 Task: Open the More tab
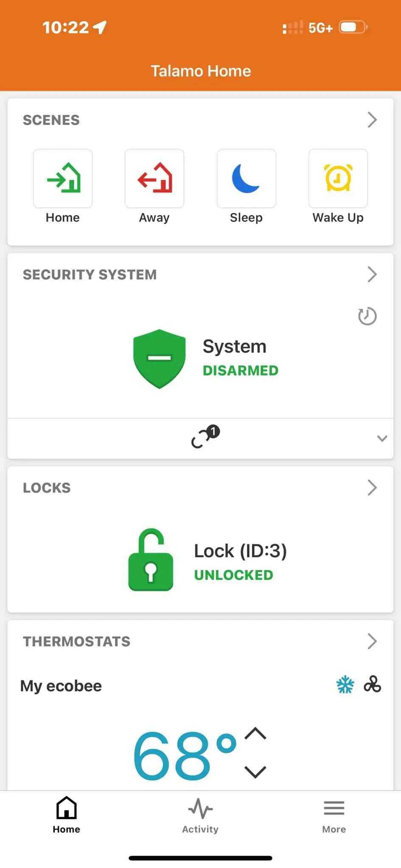pyautogui.click(x=334, y=816)
